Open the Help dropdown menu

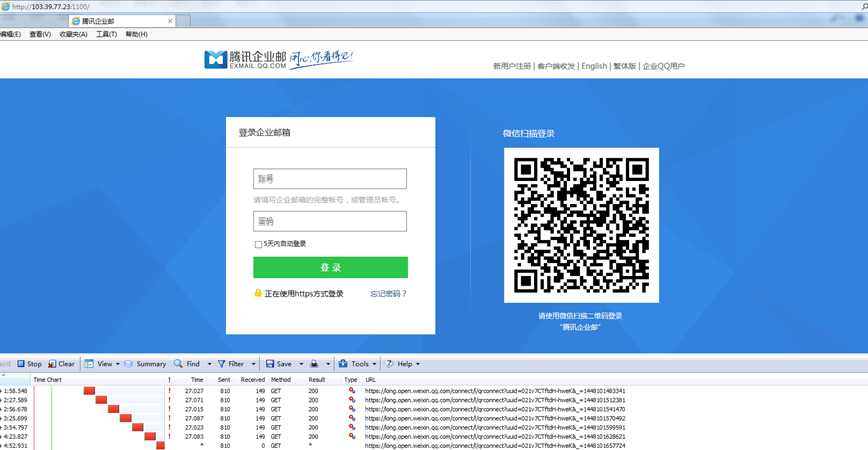pyautogui.click(x=403, y=364)
